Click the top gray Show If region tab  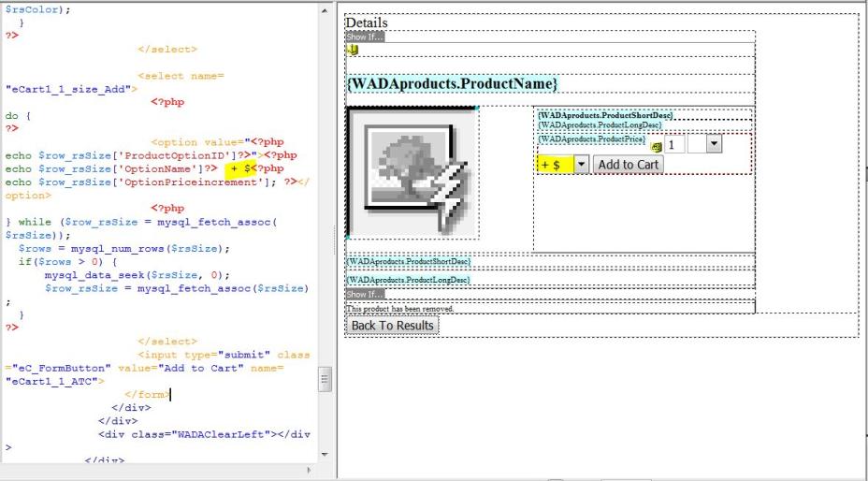[365, 36]
